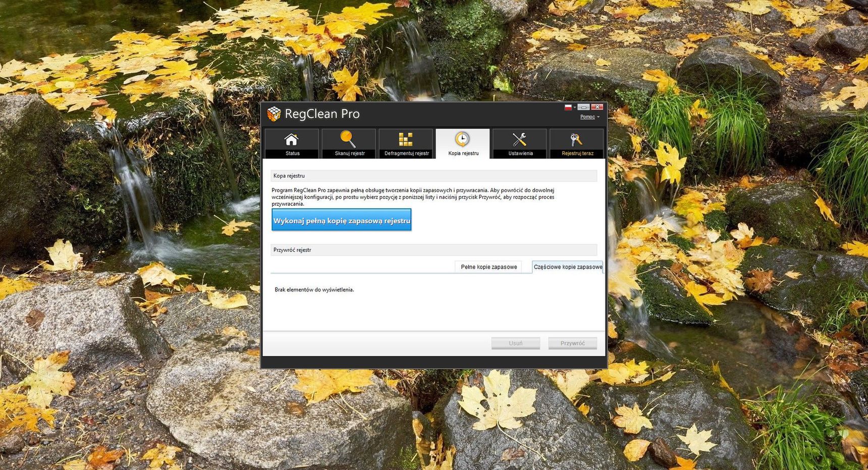Screen dimensions: 868x470
Task: Click the 'Przywróć rejestr' section header
Action: point(433,250)
